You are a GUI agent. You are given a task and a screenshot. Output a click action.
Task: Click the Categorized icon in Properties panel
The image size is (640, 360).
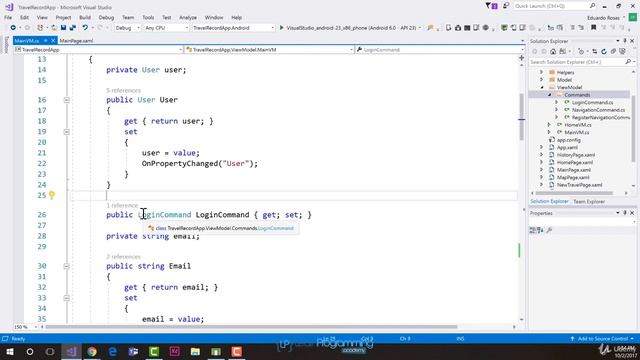tap(532, 230)
